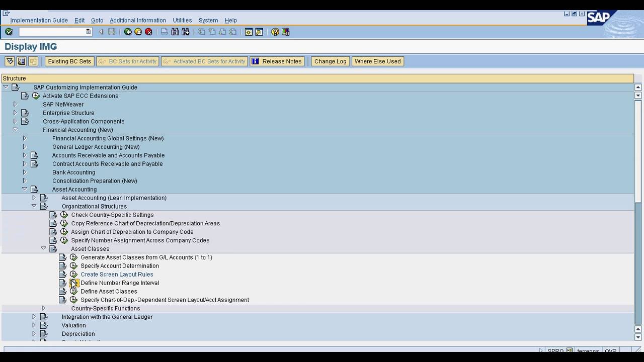Open the Goto menu
This screenshot has height=362, width=644.
pos(97,20)
